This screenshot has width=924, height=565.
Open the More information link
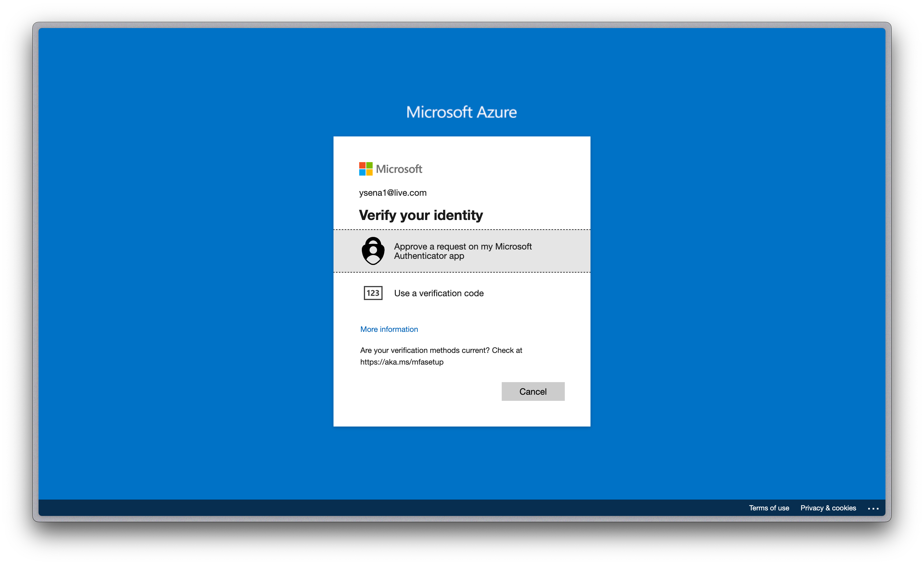389,329
